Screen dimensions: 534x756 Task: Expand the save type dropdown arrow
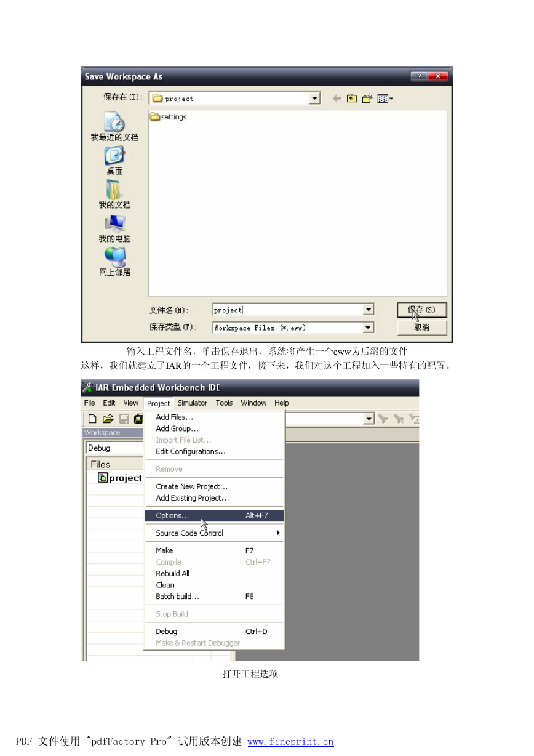pyautogui.click(x=368, y=328)
